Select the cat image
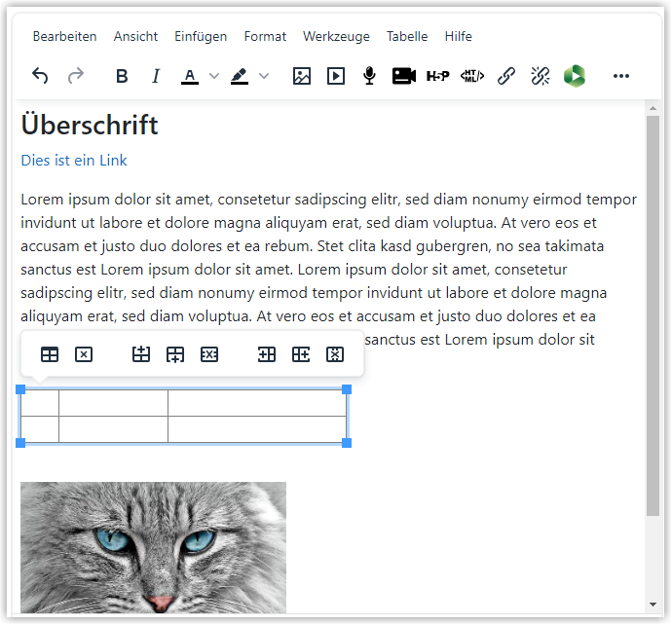 pos(154,547)
